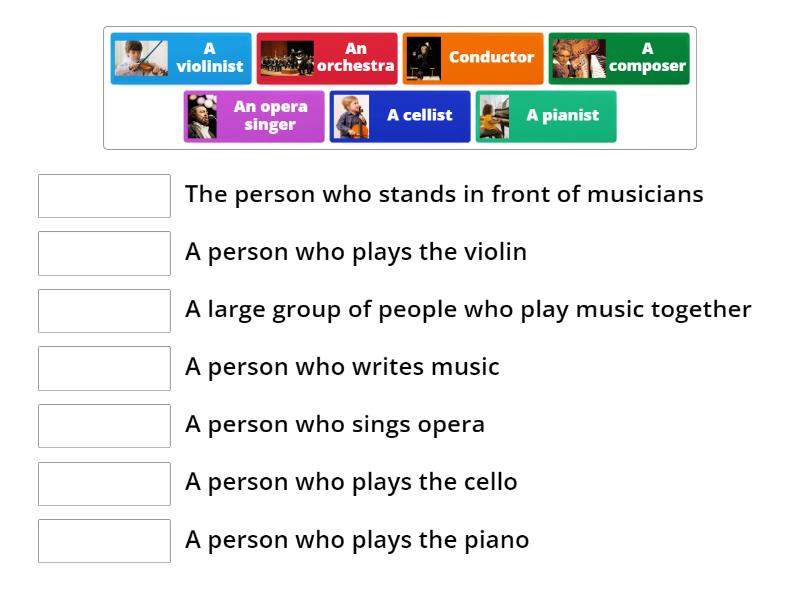Click answer box for 'stands in front of musicians'
800x600 pixels.
[104, 195]
